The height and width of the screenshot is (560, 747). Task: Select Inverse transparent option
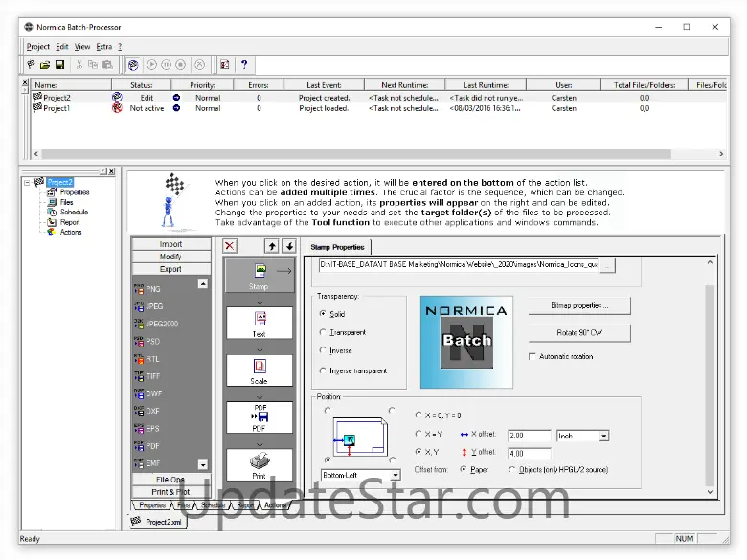[323, 370]
